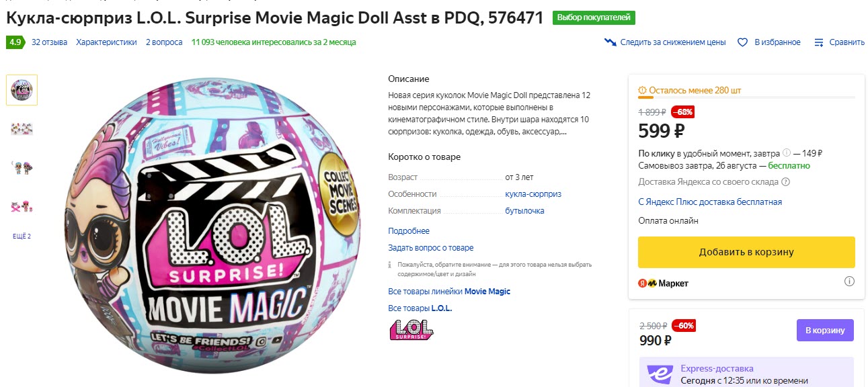Open comparison via the Сравнить scales icon

[819, 42]
